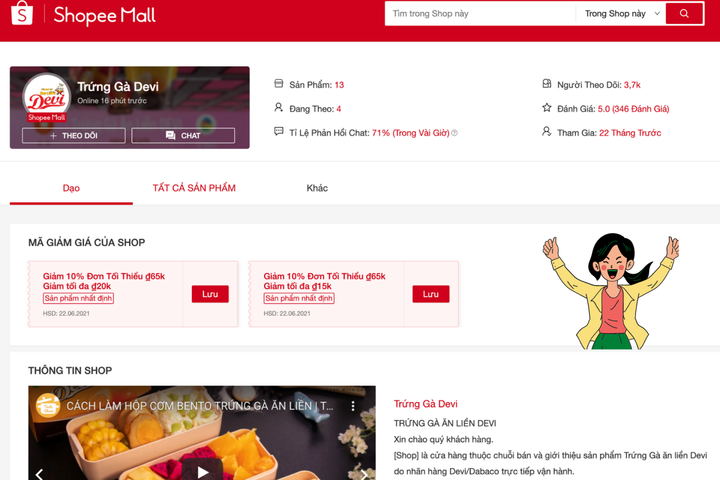
Task: Start a CHAT with the shop
Action: click(183, 136)
